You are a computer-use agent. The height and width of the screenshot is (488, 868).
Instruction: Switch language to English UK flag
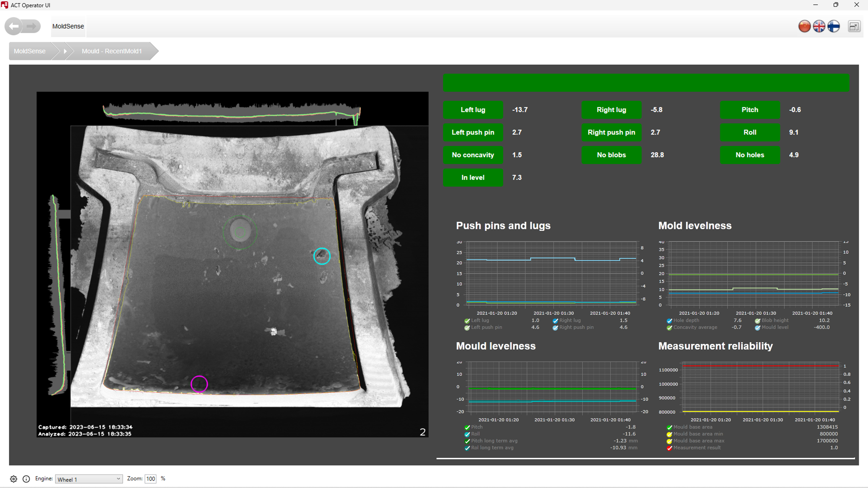click(819, 26)
